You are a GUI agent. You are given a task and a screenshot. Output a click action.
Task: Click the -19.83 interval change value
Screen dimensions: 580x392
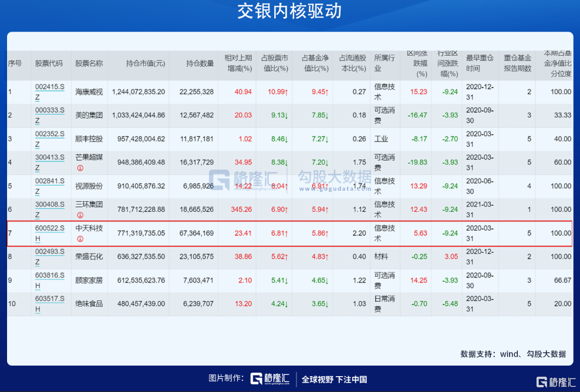417,163
